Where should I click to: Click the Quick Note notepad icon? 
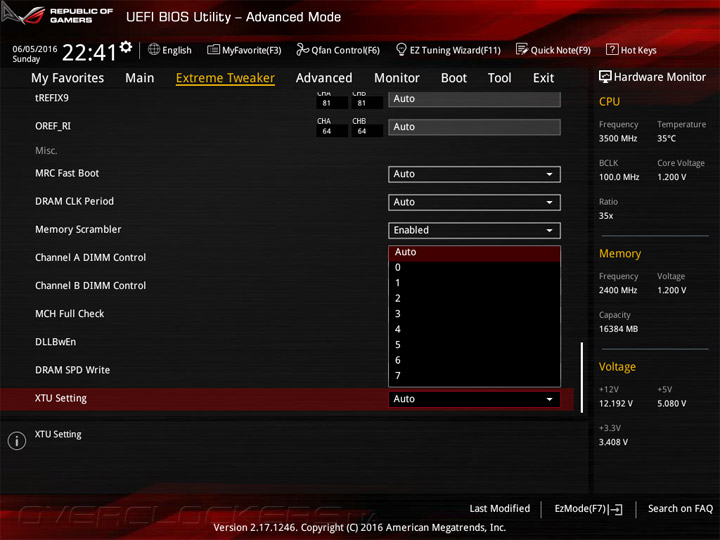(x=522, y=49)
